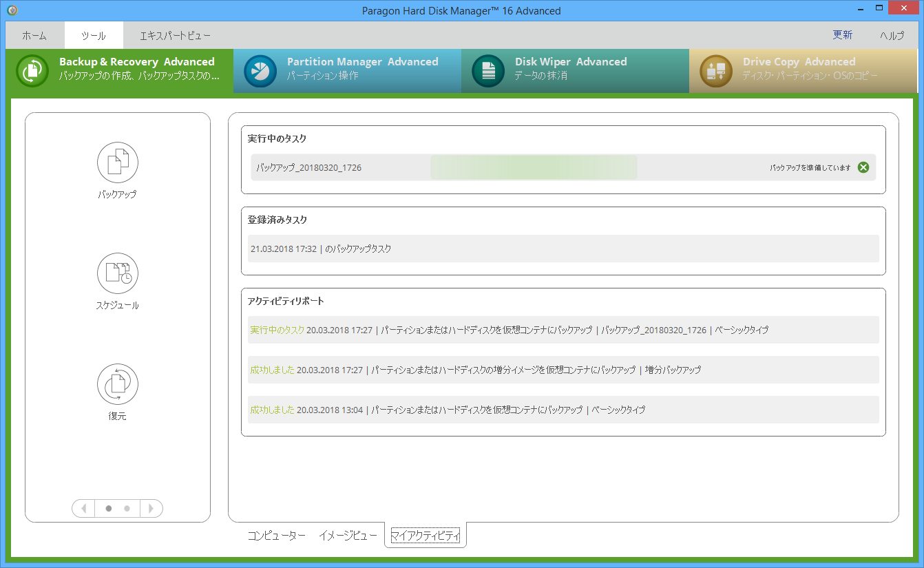Select the Backup & Recovery Advanced module

(119, 71)
